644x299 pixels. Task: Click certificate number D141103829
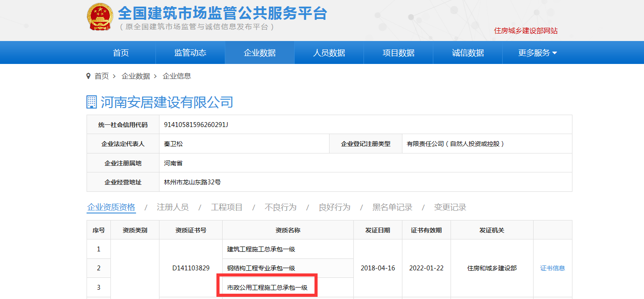(x=191, y=268)
